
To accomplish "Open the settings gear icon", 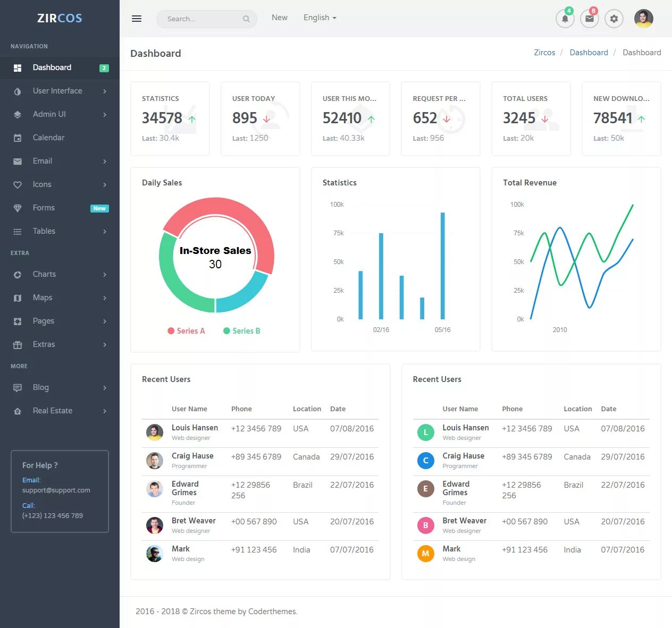I will point(614,19).
